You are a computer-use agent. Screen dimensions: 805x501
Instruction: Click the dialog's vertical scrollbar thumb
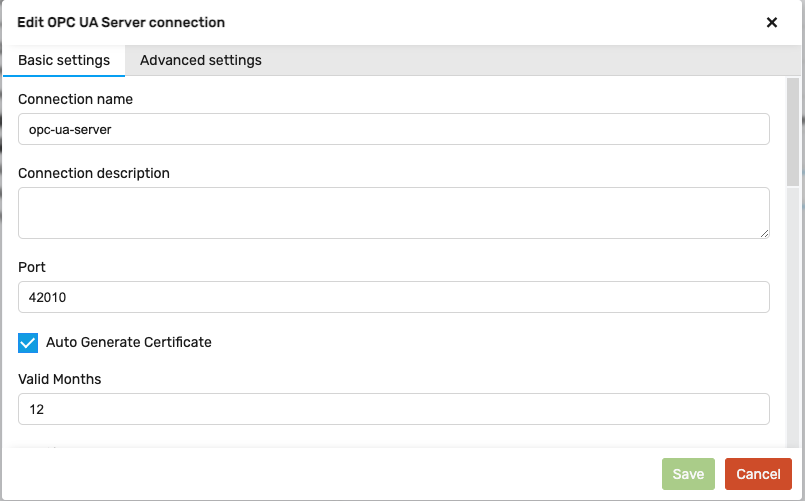793,132
